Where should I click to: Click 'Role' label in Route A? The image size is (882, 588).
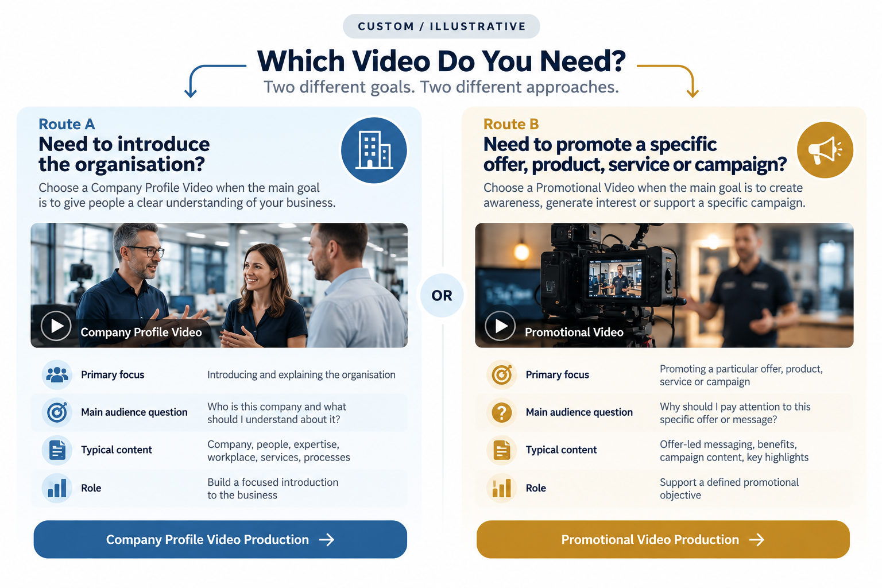91,488
